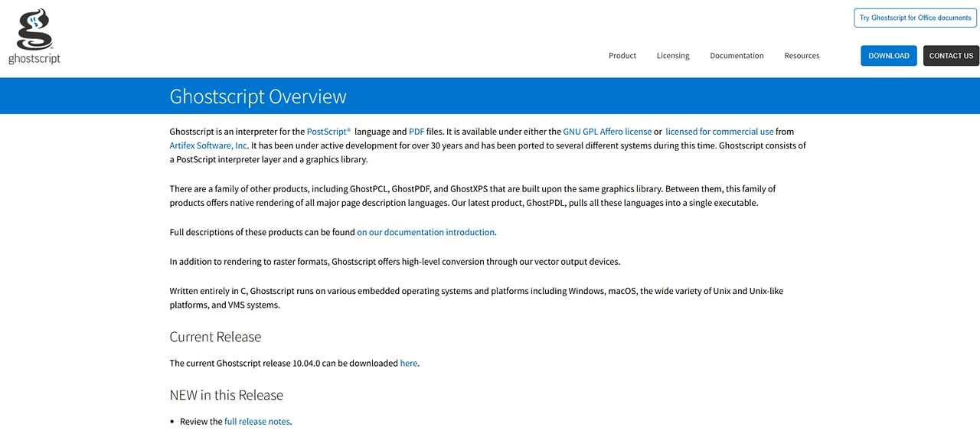Open the documentation introduction link

(426, 232)
